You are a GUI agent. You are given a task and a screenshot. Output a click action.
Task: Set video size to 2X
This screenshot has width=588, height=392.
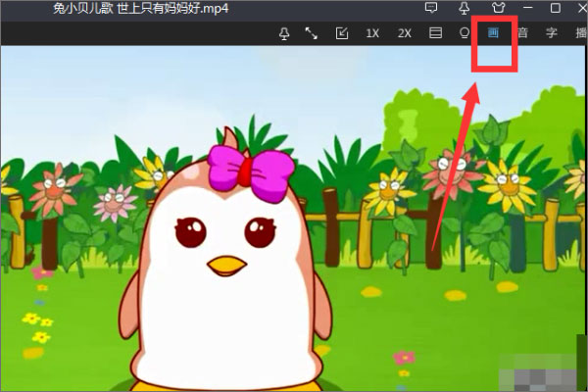coord(404,33)
